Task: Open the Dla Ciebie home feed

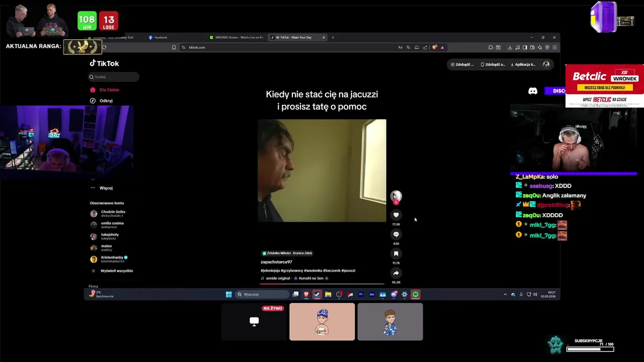Action: [105, 89]
